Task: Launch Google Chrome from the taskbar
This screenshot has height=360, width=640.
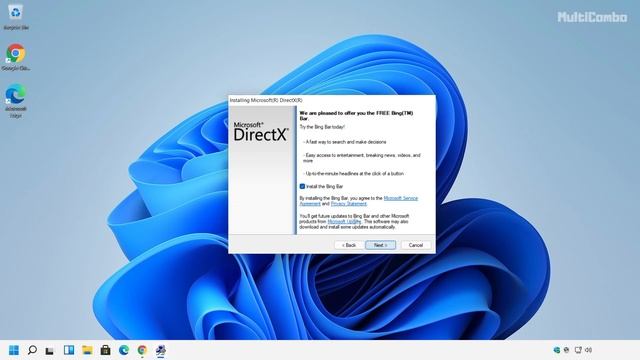Action: point(142,350)
